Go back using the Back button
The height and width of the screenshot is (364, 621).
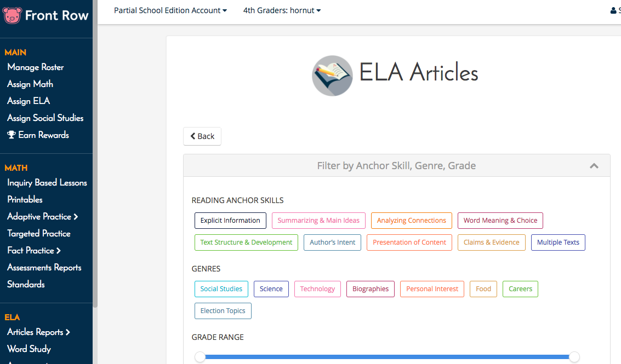[x=202, y=136]
